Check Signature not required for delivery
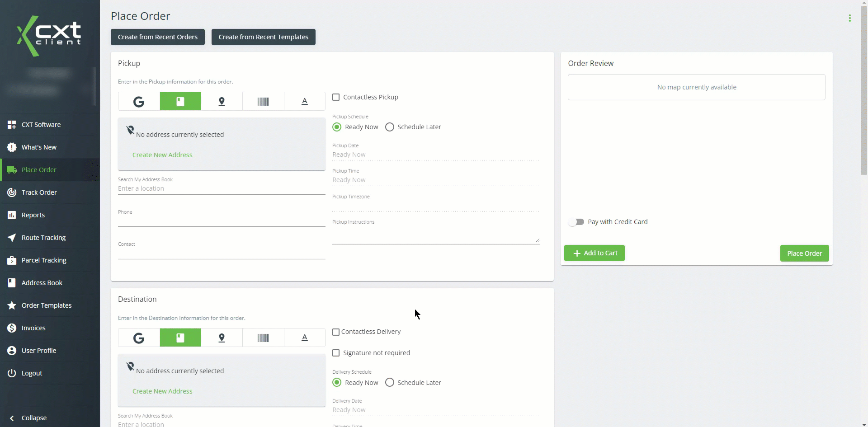Image resolution: width=868 pixels, height=427 pixels. pos(335,353)
